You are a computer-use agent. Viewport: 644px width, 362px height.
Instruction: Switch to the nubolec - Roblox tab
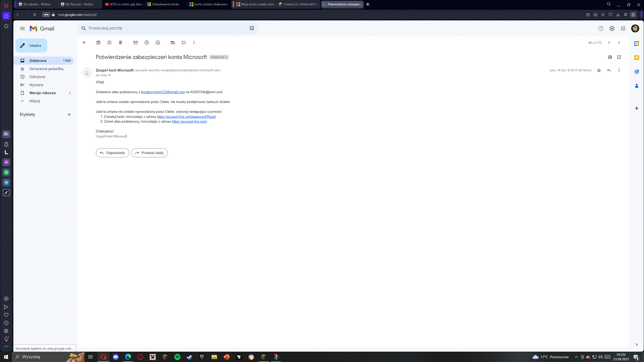[37, 4]
